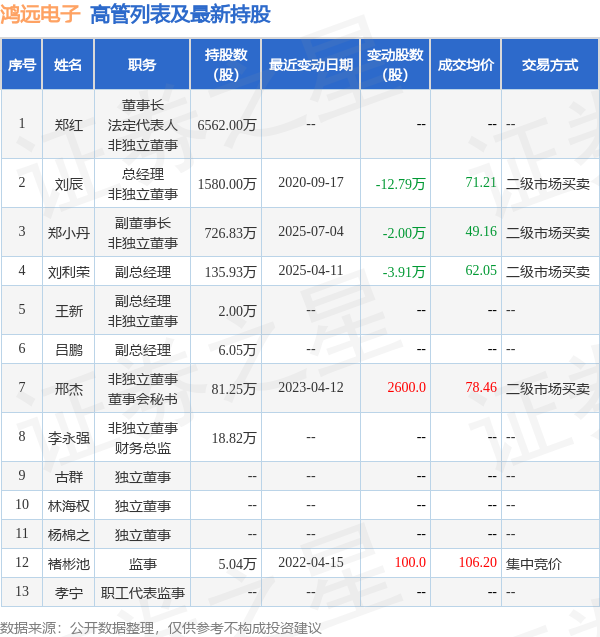Click the change value -12.79万
This screenshot has height=637, width=600.
tap(400, 184)
